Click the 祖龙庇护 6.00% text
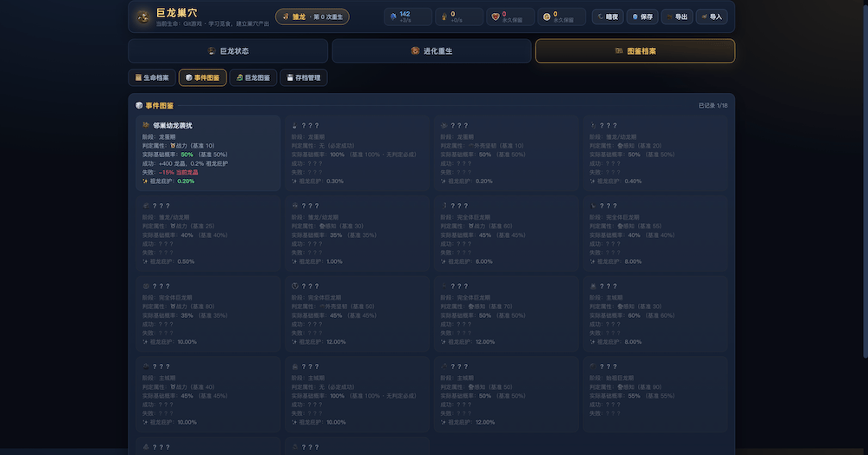This screenshot has height=455, width=868. coord(468,261)
